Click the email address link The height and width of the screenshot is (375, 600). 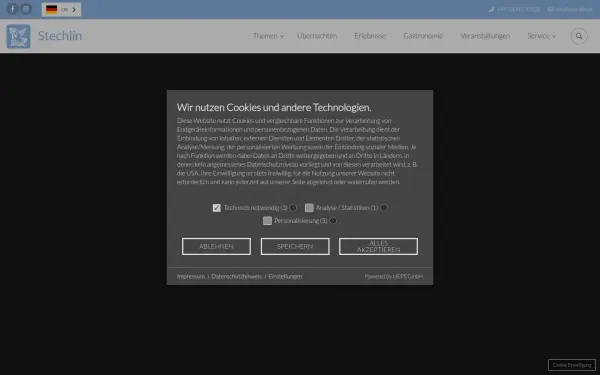click(x=570, y=9)
